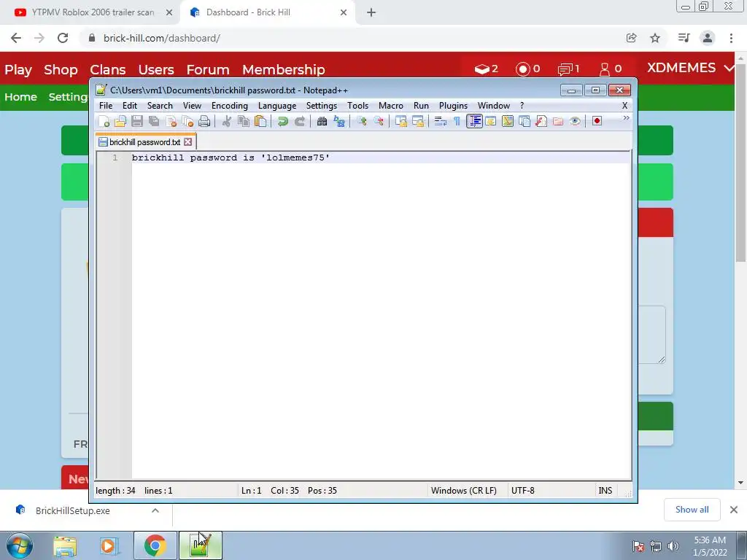Open the Brick Hill Shop link
The height and width of the screenshot is (560, 747).
(61, 69)
